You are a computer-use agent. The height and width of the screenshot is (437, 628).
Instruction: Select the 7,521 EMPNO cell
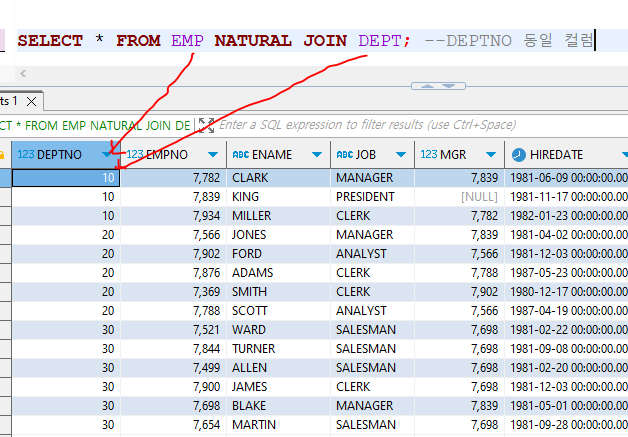tap(173, 330)
